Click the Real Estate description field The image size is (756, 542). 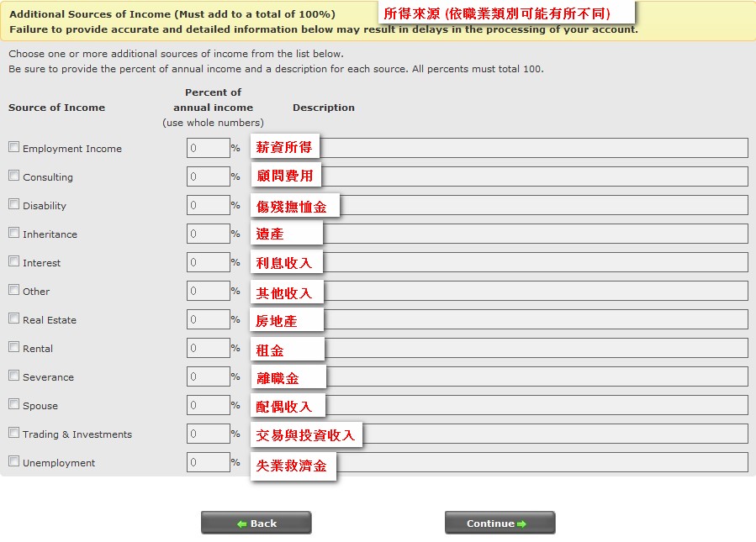(500, 319)
